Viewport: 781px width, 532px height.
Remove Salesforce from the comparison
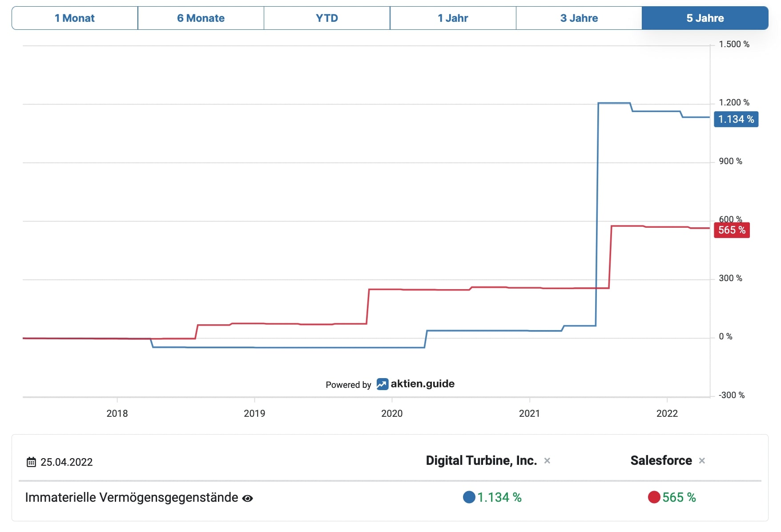pos(702,461)
